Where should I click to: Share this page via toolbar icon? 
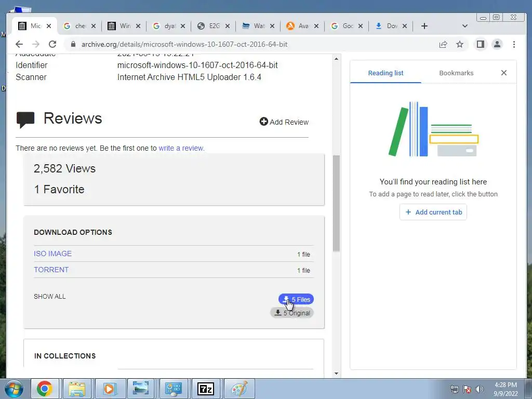tap(443, 45)
